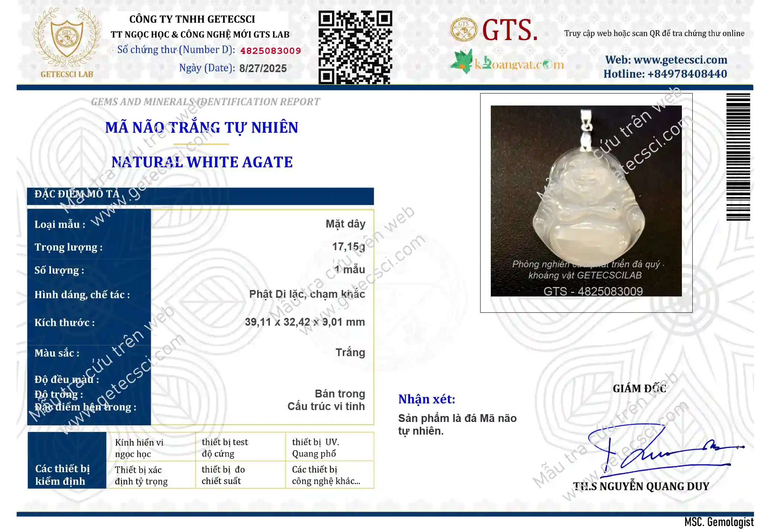The width and height of the screenshot is (770, 532).
Task: Click the GTS - 4825083009 photo caption
Action: point(593,291)
